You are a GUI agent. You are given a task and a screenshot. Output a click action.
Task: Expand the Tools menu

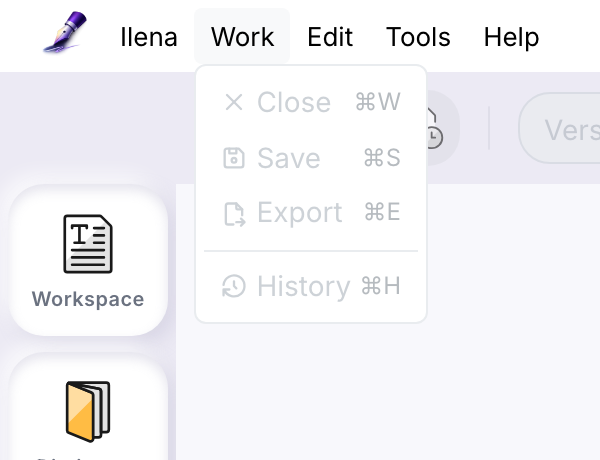[x=418, y=37]
